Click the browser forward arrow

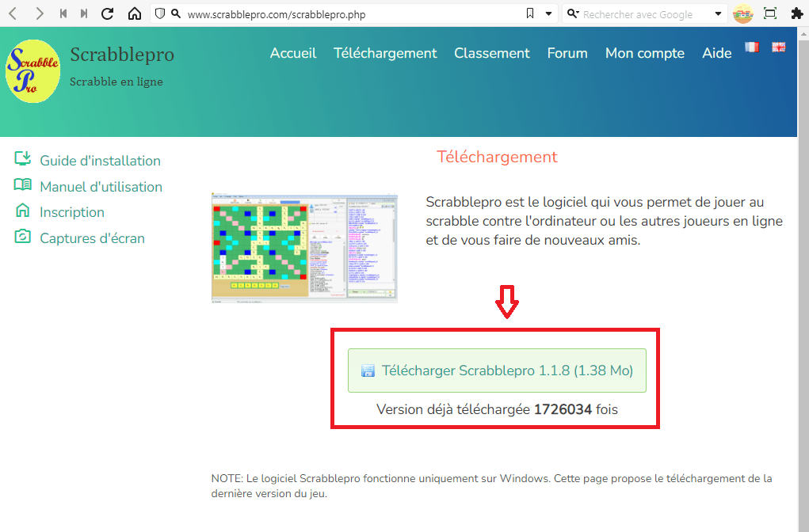[39, 14]
